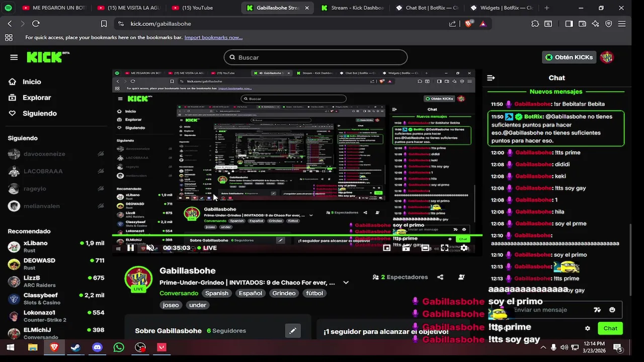
Task: Open recommended channel xLibano
Action: coord(56,246)
